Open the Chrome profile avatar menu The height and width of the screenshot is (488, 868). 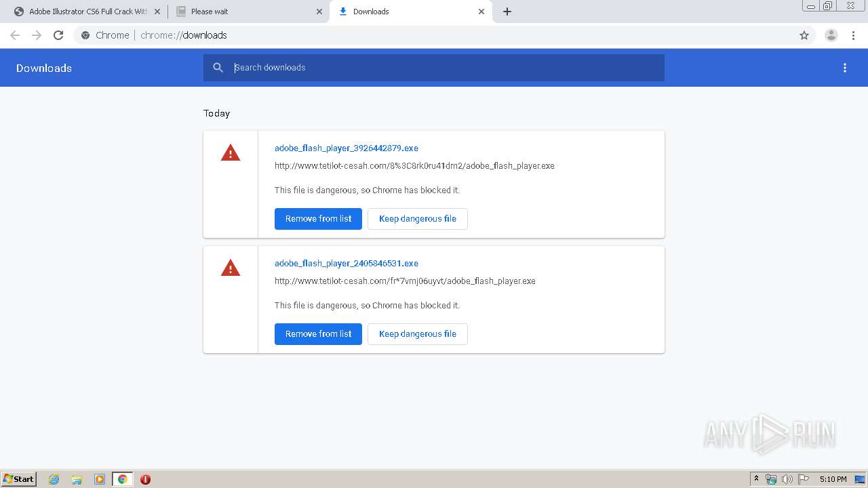(x=831, y=35)
